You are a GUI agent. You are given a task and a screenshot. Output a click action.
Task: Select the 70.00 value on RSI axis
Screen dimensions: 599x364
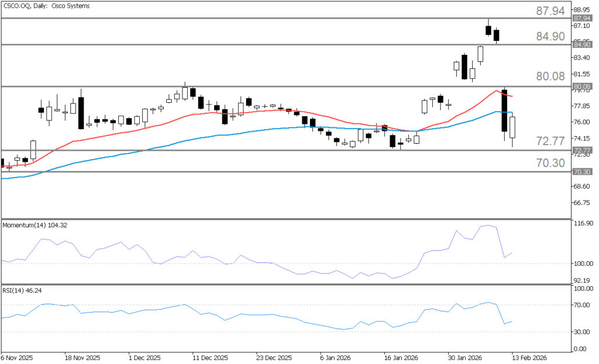point(581,306)
